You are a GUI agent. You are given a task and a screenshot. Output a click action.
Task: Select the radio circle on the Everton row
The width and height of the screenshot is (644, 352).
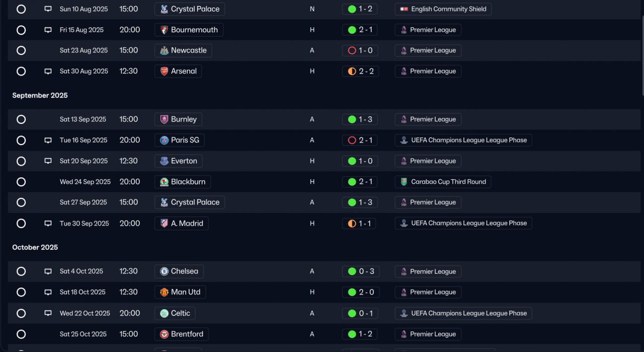21,161
